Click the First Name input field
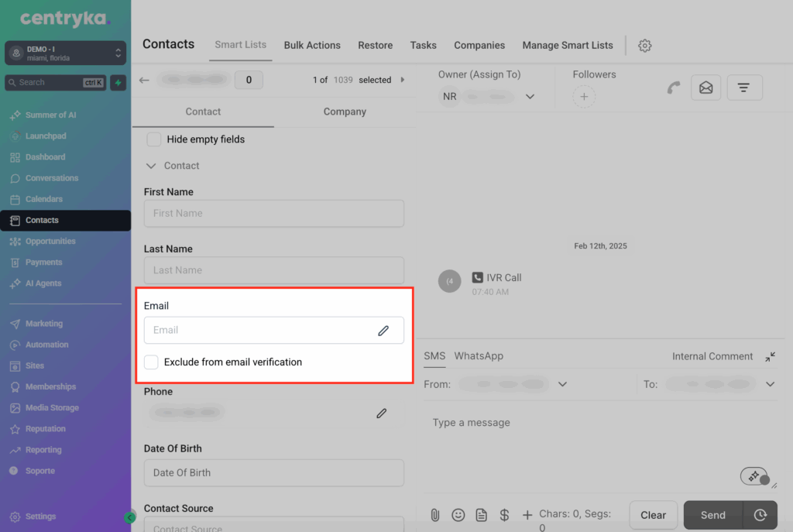Screen dimensions: 793x532 point(273,214)
